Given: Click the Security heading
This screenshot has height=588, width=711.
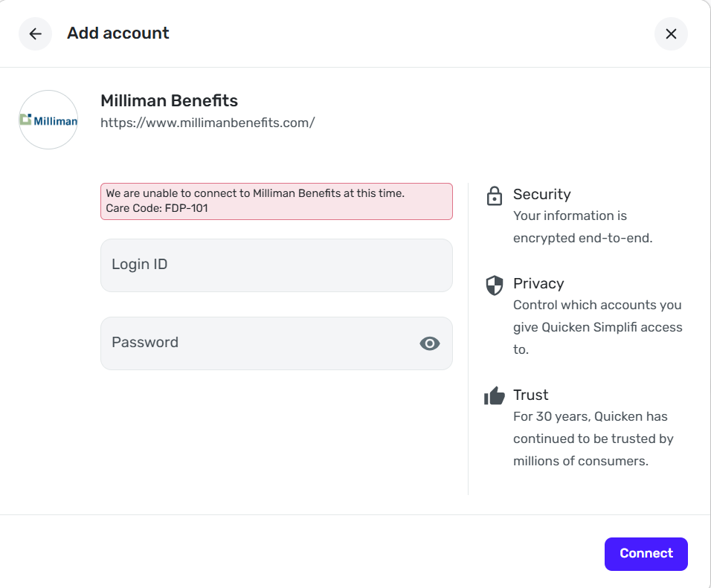Looking at the screenshot, I should 541,194.
